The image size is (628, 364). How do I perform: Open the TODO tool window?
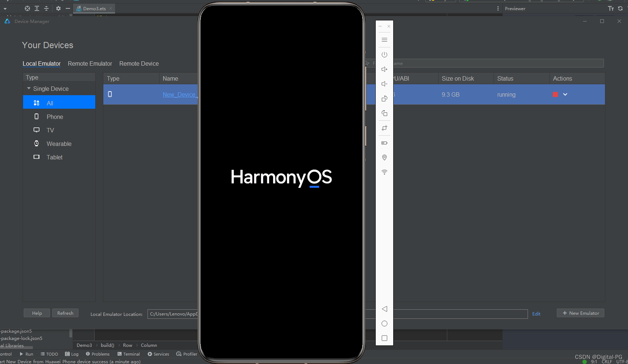pyautogui.click(x=49, y=354)
